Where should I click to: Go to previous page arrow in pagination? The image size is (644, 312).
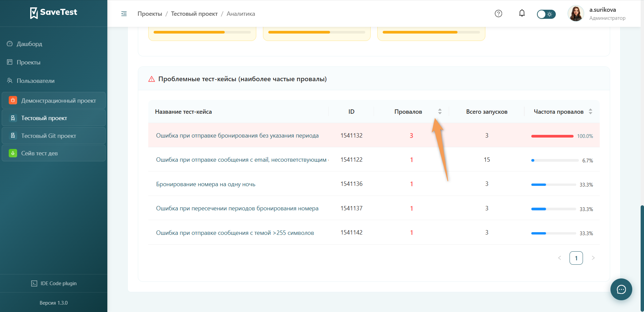tap(559, 258)
